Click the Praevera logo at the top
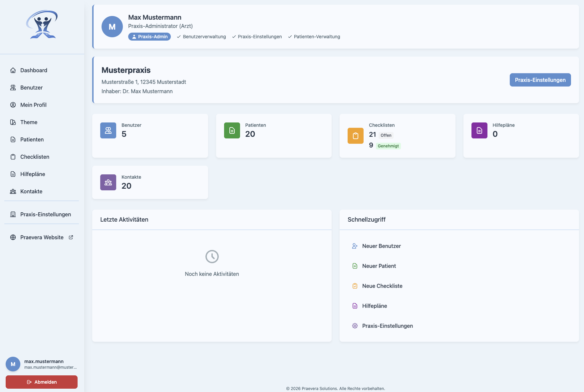Screen dimensions: 584x392 pyautogui.click(x=42, y=24)
